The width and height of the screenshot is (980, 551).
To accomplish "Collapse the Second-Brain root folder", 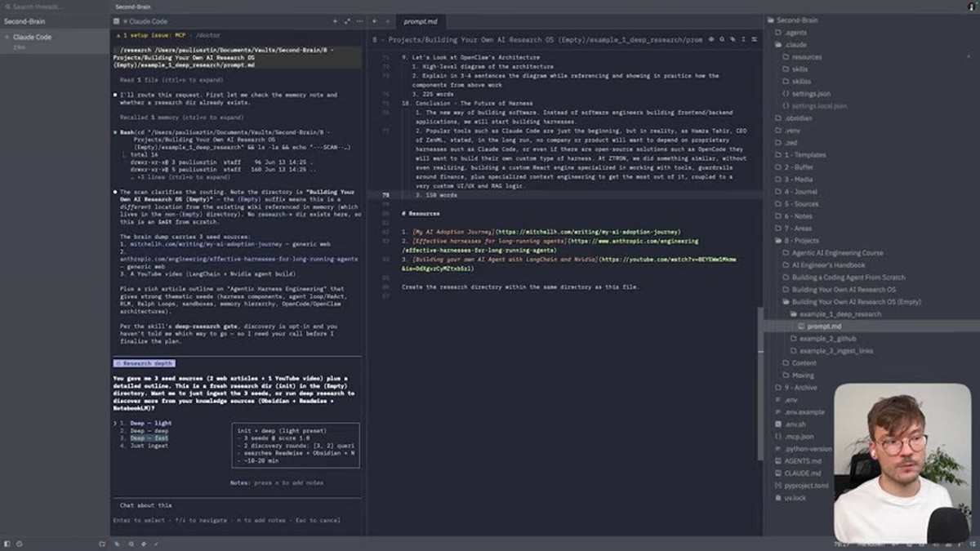I will tap(797, 20).
